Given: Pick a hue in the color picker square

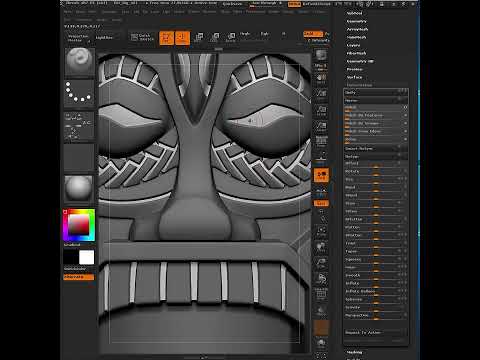Looking at the screenshot, I should pyautogui.click(x=79, y=225).
